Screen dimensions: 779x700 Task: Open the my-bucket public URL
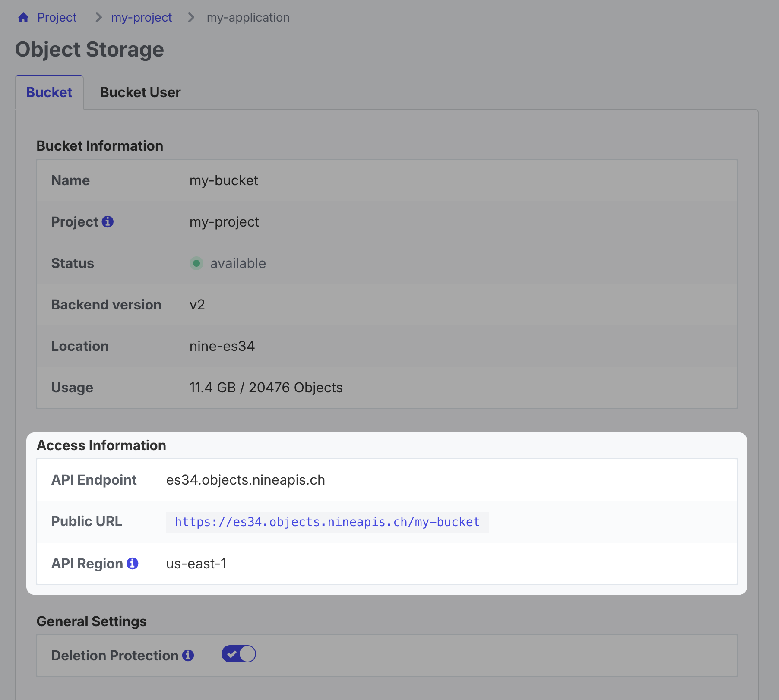click(x=326, y=522)
